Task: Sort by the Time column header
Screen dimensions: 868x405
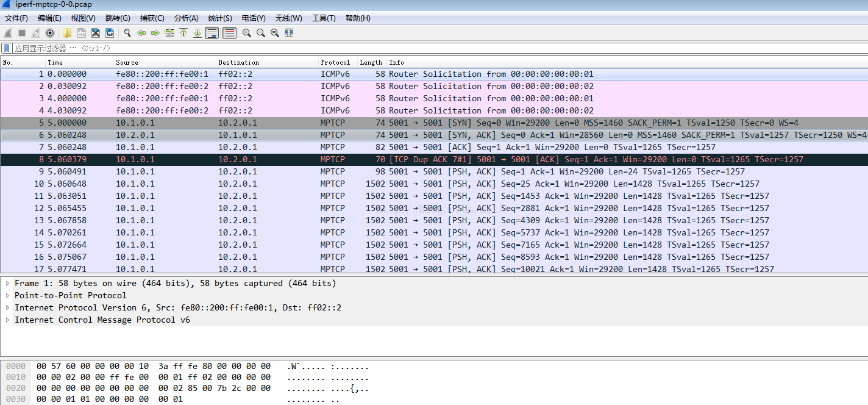Action: coord(80,62)
